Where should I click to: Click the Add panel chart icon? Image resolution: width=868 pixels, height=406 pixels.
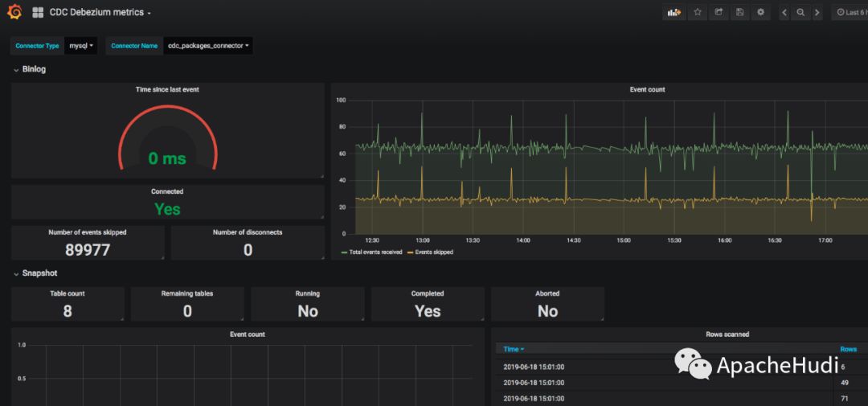tap(673, 12)
